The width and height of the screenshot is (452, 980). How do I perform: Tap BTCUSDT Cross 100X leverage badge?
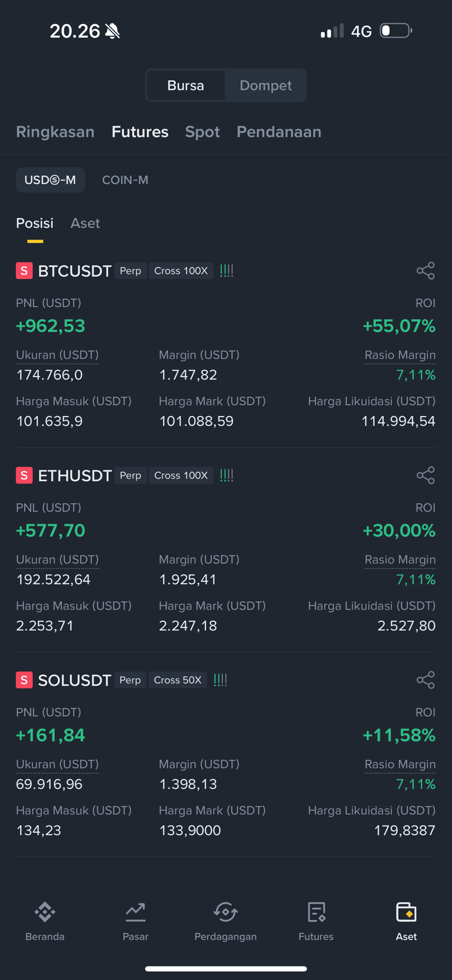point(181,271)
